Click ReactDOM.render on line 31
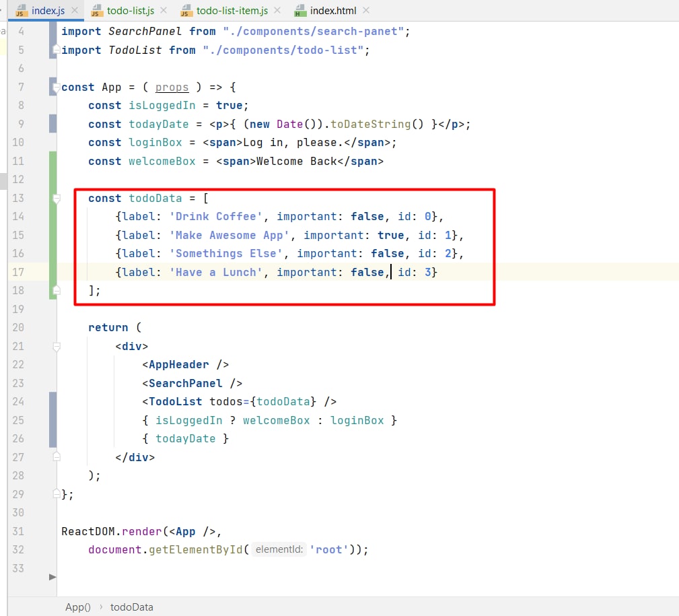This screenshot has width=679, height=616. tap(112, 532)
